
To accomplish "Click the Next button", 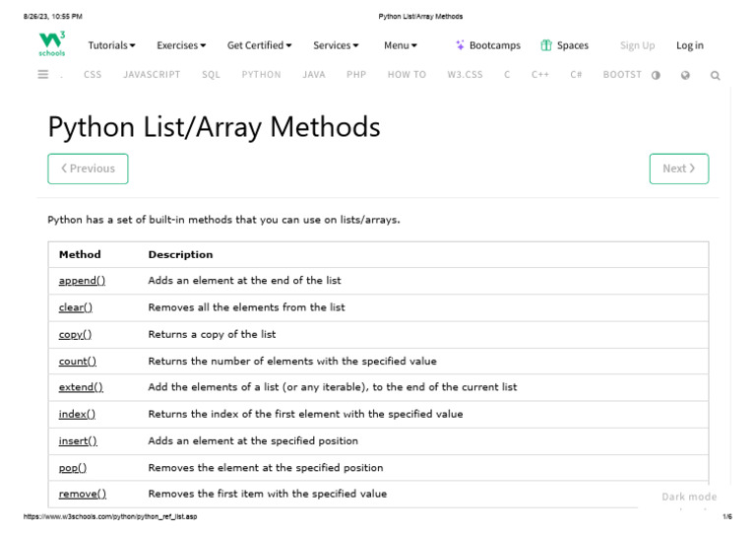I will [678, 168].
